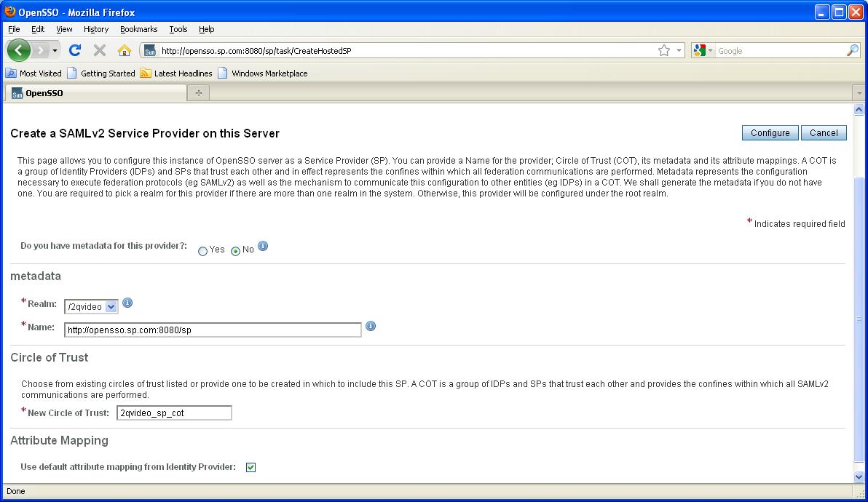
Task: Click the vertical scrollbar thumb
Action: tap(859, 319)
